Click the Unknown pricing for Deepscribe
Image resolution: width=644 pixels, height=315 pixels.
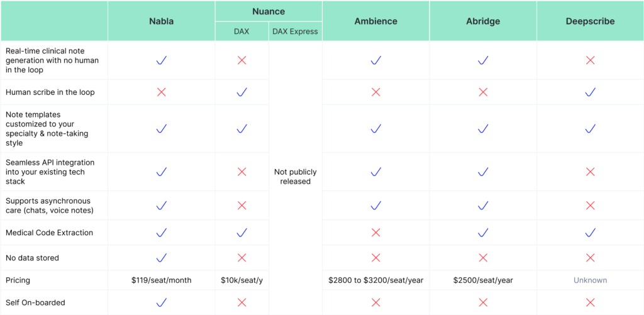tap(590, 280)
